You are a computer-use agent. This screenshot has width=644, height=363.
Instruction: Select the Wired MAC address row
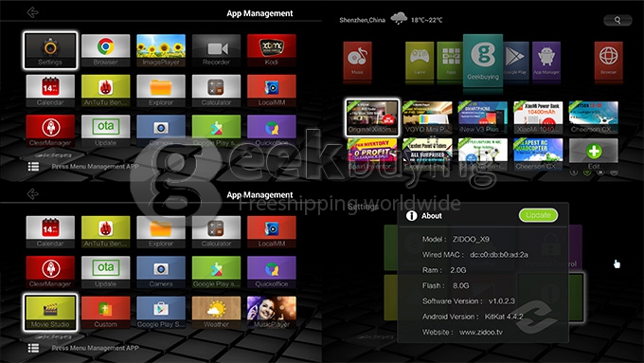[x=475, y=255]
